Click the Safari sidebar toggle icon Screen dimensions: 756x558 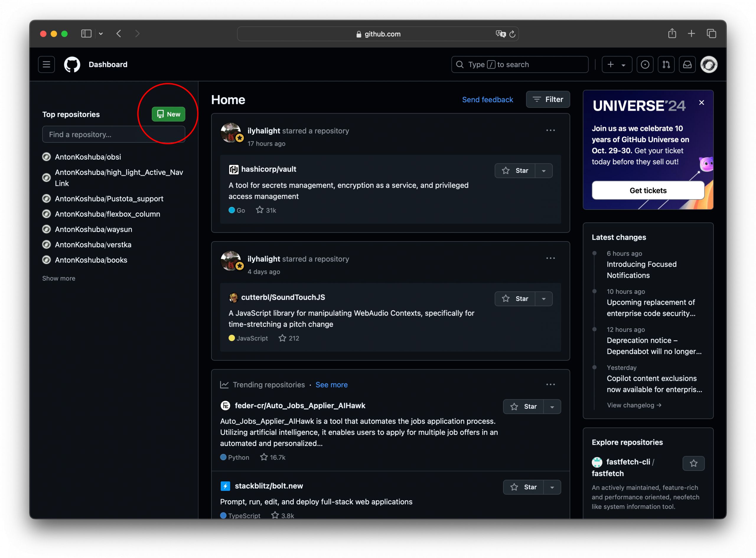pyautogui.click(x=87, y=34)
